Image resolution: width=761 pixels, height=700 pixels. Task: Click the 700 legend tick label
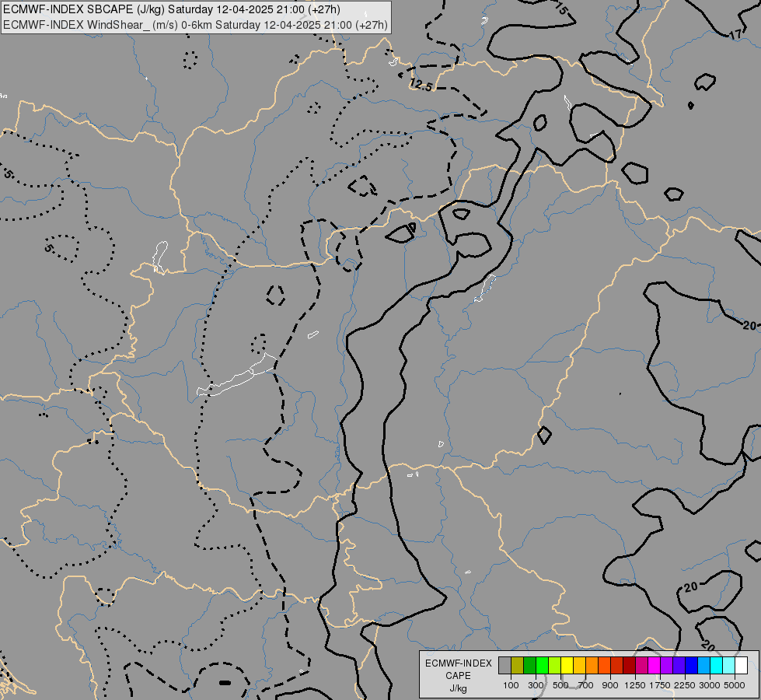coord(586,685)
